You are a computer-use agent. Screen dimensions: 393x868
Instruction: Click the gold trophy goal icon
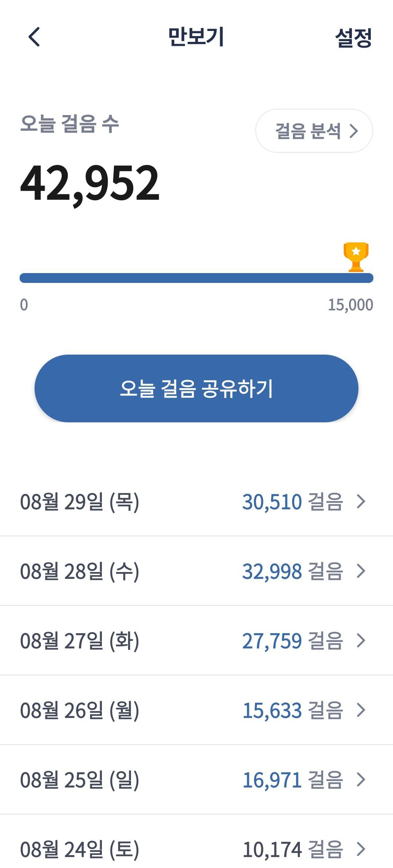[x=356, y=257]
